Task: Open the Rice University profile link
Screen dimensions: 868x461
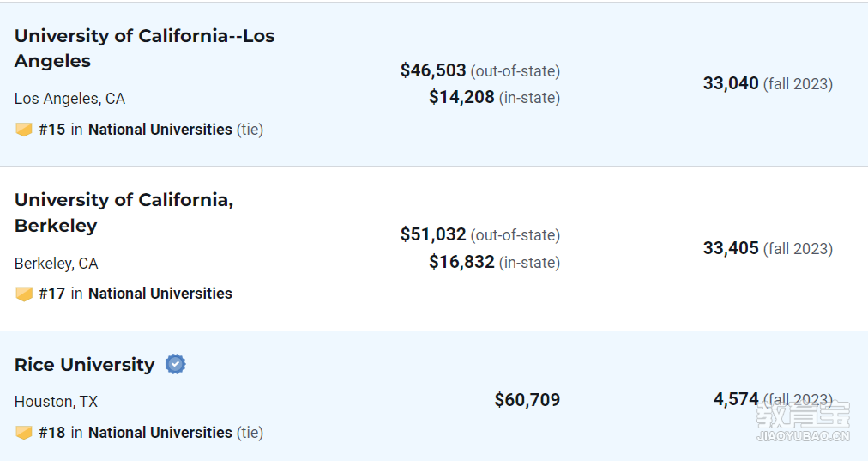Action: pyautogui.click(x=85, y=365)
